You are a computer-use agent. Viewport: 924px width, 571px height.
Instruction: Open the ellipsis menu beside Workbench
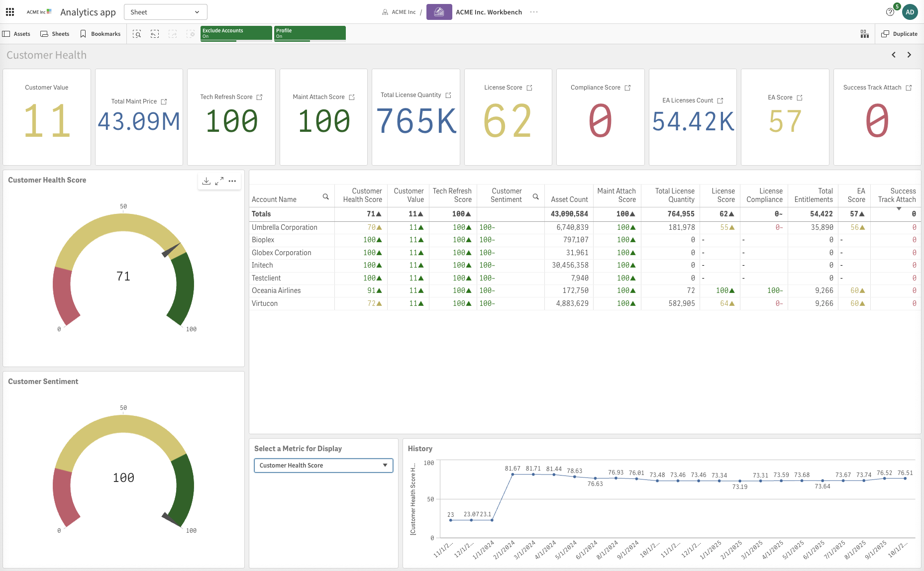pyautogui.click(x=534, y=12)
